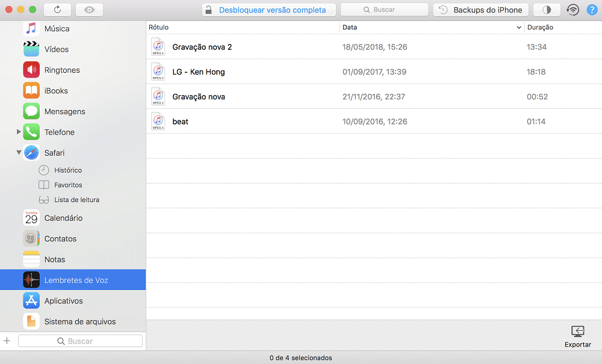Expand the Telefone disclosure triangle

click(x=19, y=132)
